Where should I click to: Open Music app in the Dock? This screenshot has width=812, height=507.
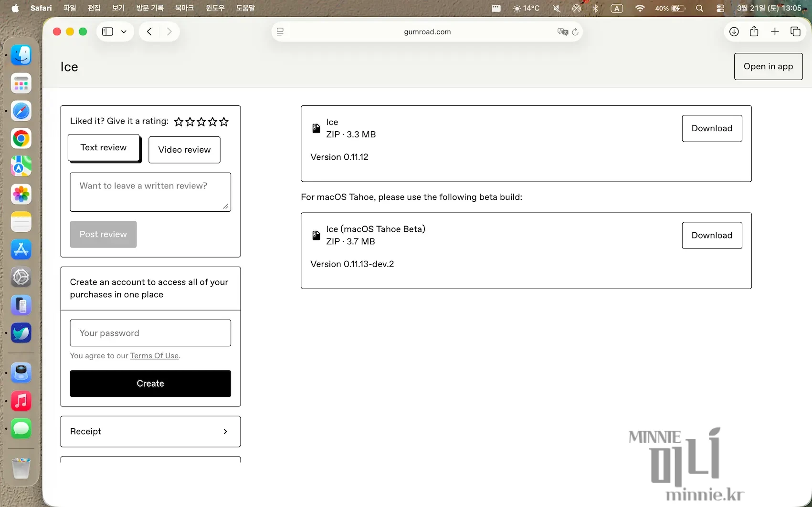click(21, 401)
